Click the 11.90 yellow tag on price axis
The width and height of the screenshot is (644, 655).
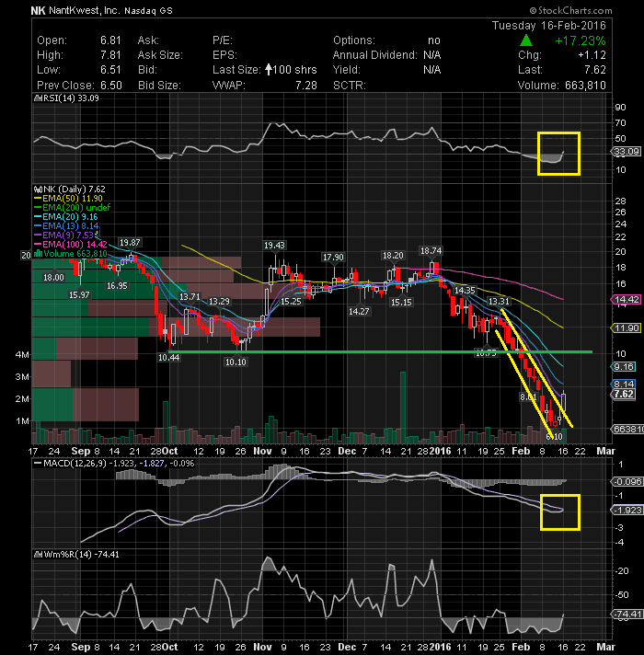[627, 327]
